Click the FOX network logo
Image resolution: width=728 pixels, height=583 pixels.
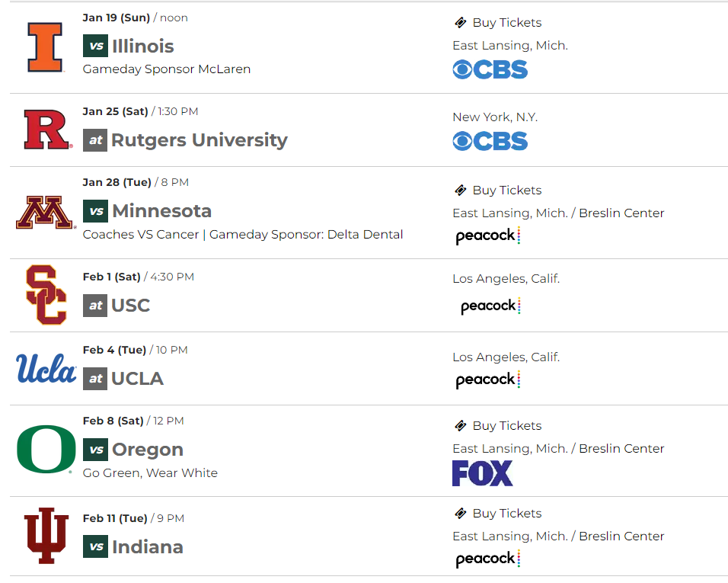coord(482,473)
